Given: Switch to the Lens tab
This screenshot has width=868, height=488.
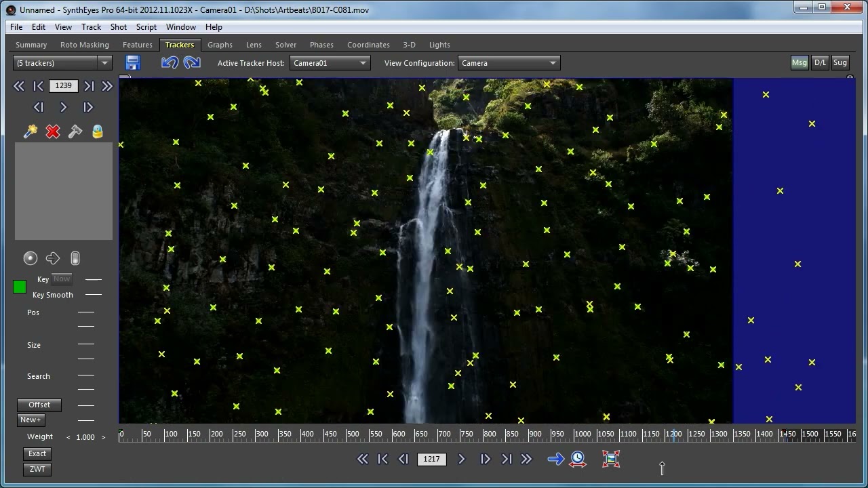Looking at the screenshot, I should 254,45.
